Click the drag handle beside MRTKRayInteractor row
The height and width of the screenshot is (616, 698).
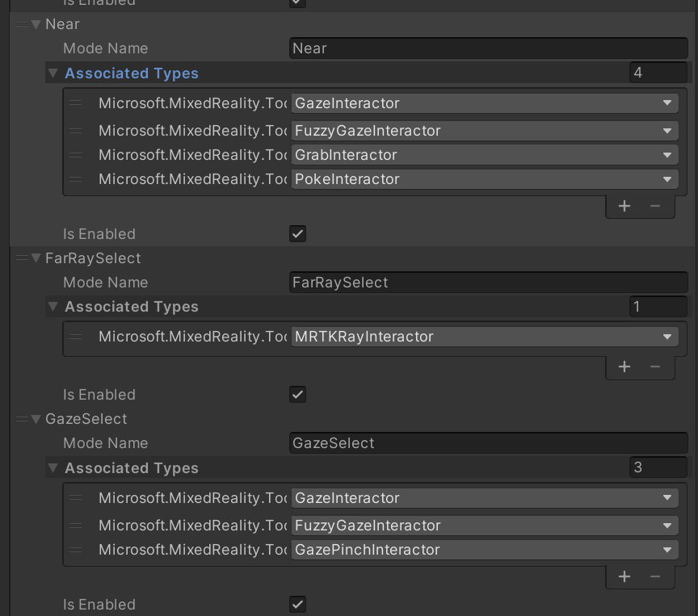click(76, 337)
